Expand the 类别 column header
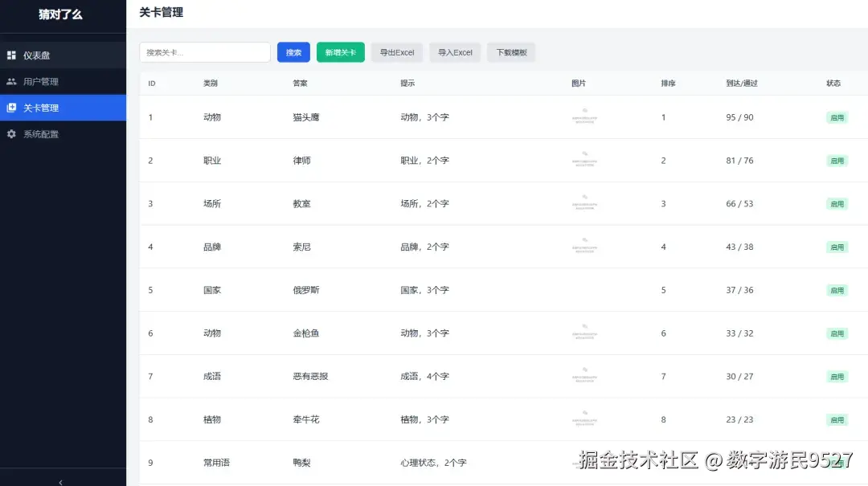 211,83
